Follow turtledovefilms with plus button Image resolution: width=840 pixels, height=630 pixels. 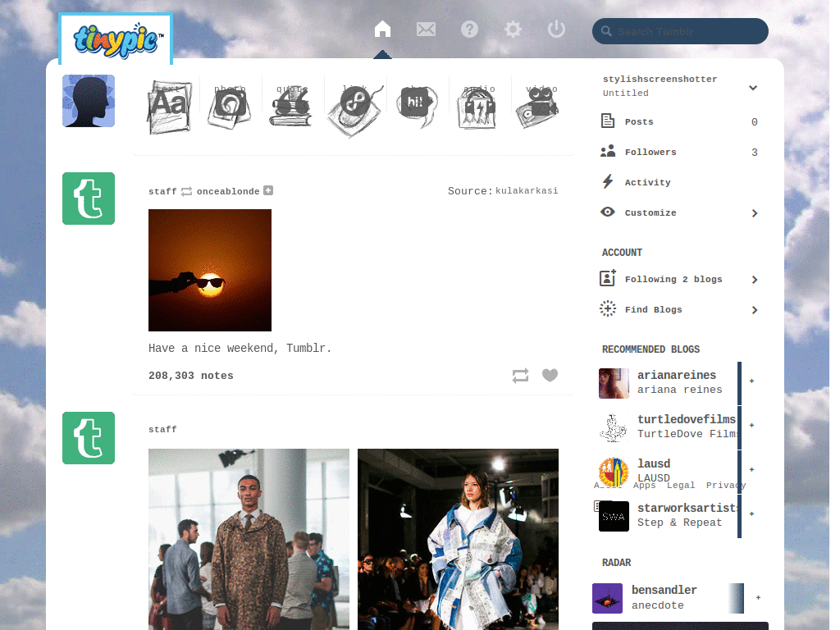(751, 426)
